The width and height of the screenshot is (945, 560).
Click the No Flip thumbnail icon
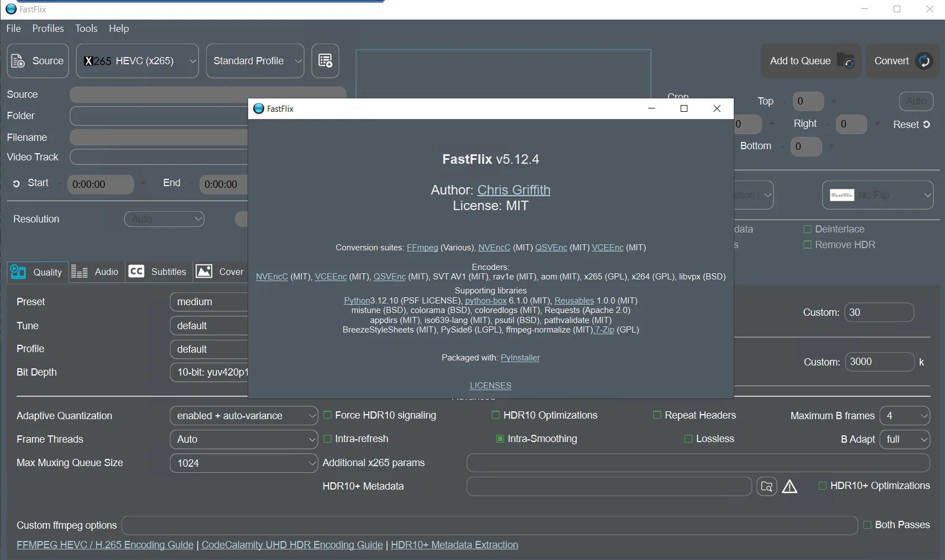pyautogui.click(x=842, y=195)
